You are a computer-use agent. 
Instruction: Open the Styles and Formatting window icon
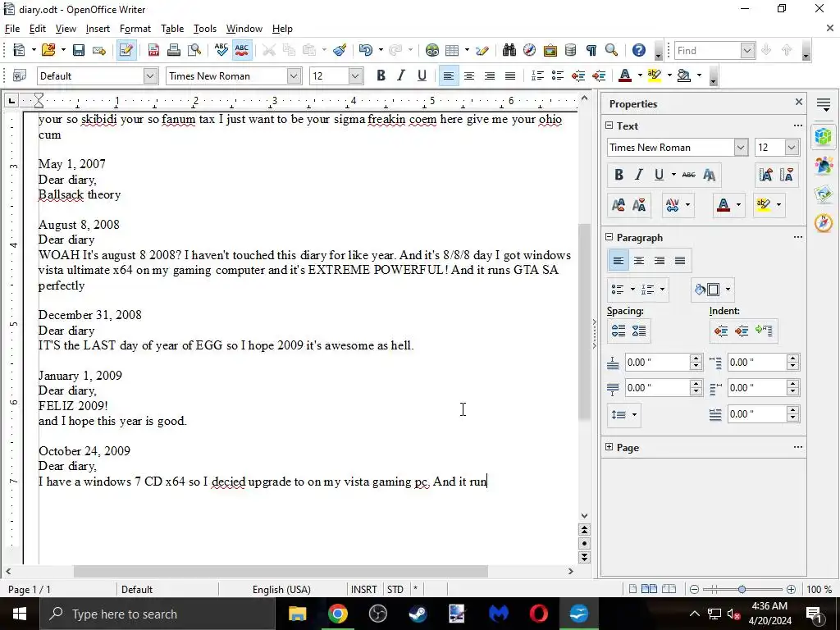click(20, 76)
